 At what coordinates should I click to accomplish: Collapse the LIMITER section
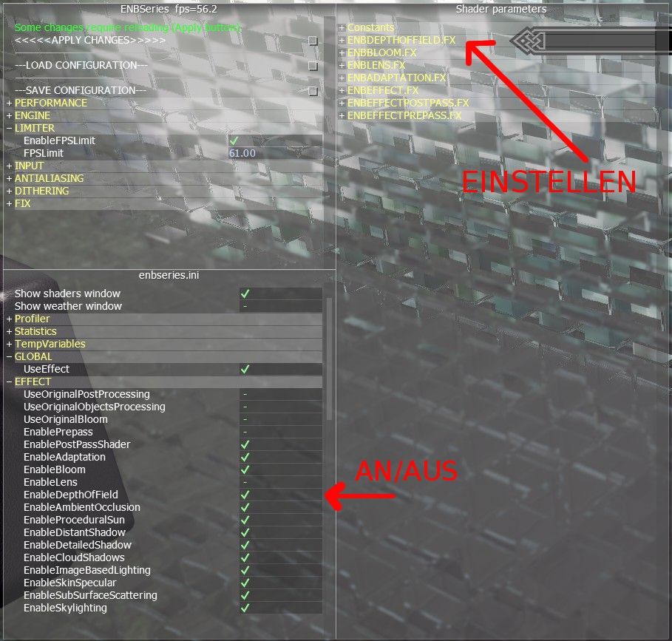[x=9, y=128]
